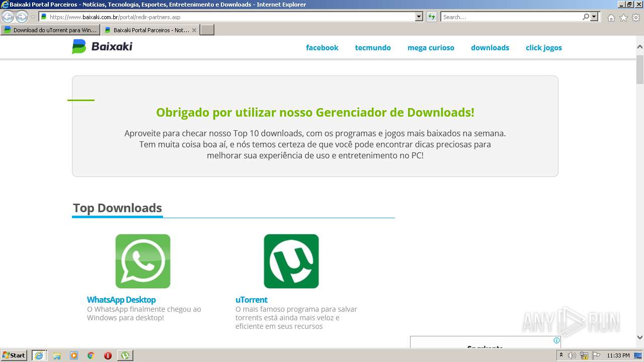Visit the click jogos link
Screen dimensions: 644x362
click(x=544, y=48)
